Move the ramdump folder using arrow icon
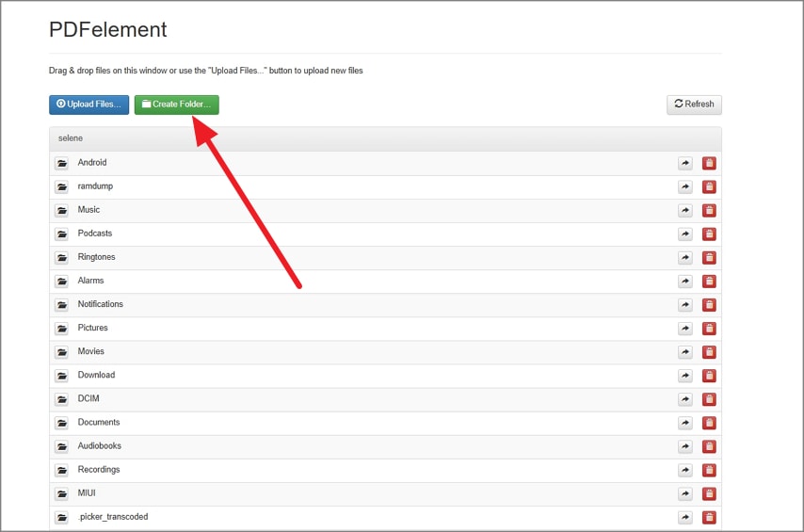The height and width of the screenshot is (532, 804). 685,186
